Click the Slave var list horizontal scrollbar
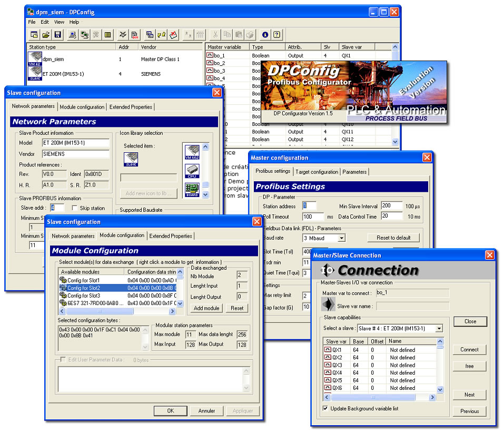504x432 pixels. pyautogui.click(x=380, y=397)
